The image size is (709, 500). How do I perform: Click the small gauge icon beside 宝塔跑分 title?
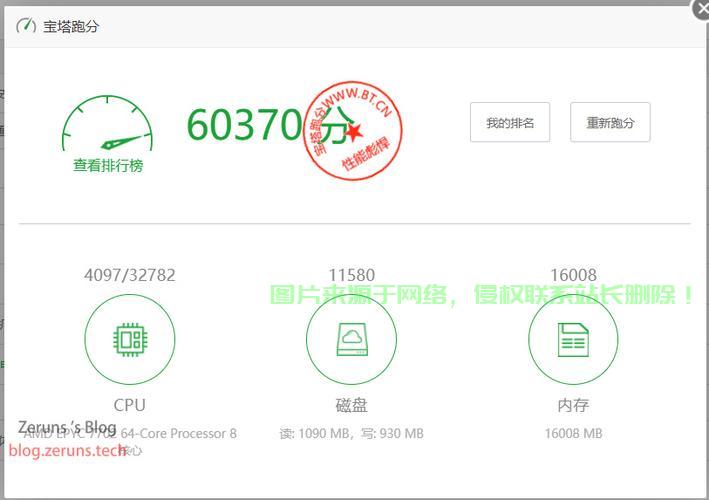pos(26,26)
